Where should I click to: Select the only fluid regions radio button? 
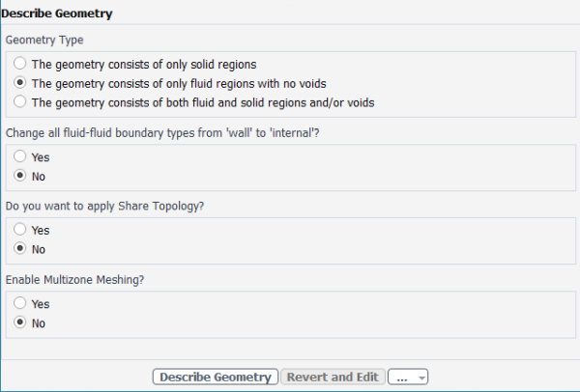click(x=20, y=84)
